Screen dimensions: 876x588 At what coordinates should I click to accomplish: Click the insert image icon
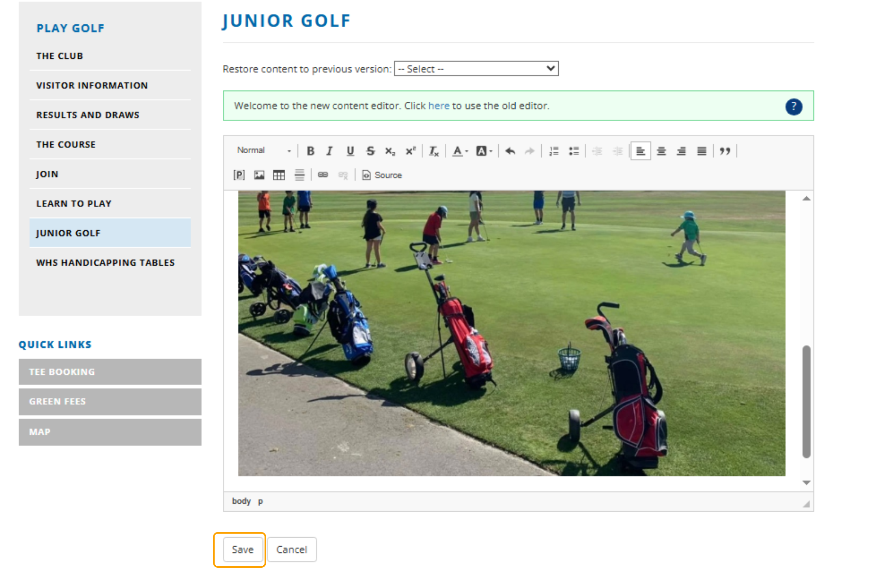pyautogui.click(x=259, y=175)
